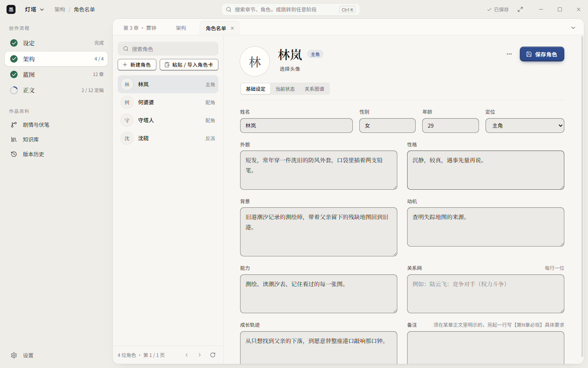Select the 基础设定 tab
The image size is (588, 368).
(x=256, y=89)
